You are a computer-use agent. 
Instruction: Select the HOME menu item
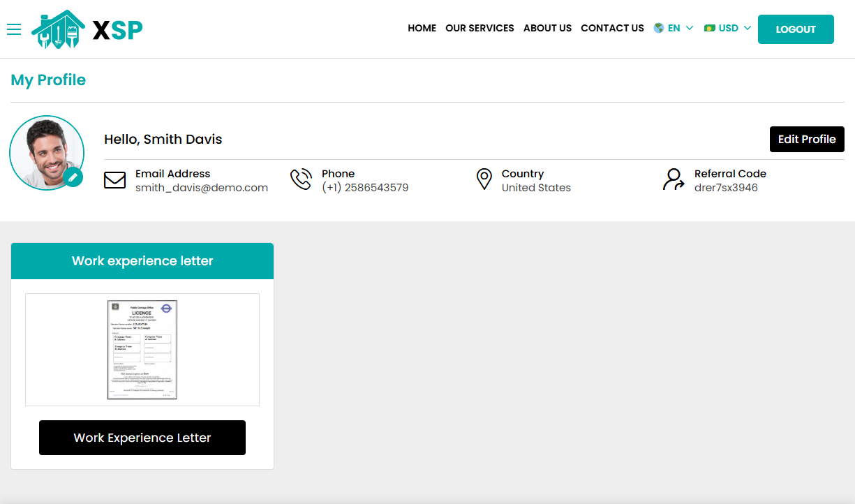click(x=422, y=28)
